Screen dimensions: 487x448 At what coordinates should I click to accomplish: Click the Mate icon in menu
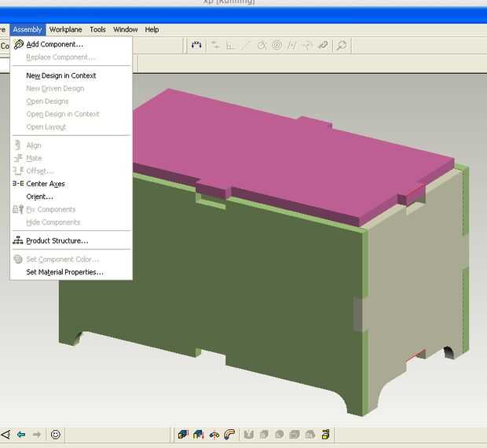click(18, 158)
